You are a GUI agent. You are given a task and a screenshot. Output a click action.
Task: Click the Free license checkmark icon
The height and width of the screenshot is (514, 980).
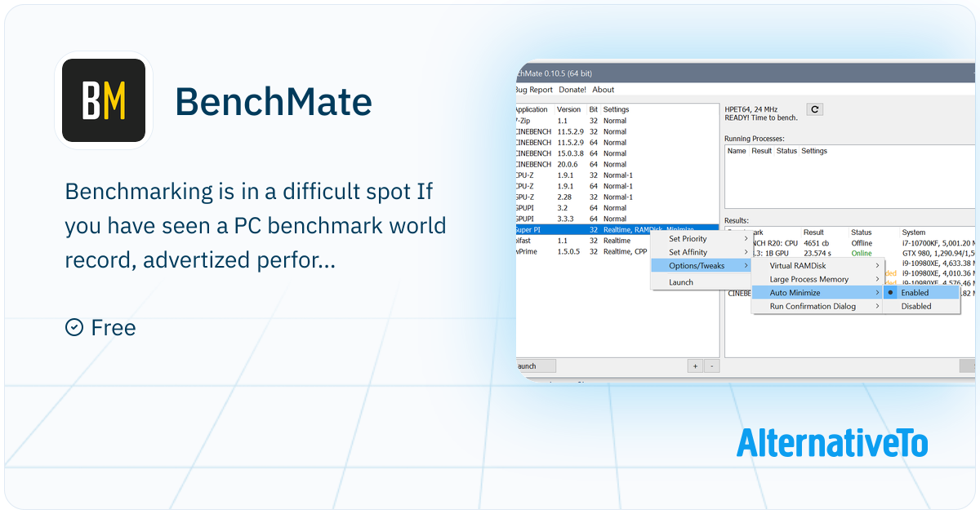click(x=73, y=327)
